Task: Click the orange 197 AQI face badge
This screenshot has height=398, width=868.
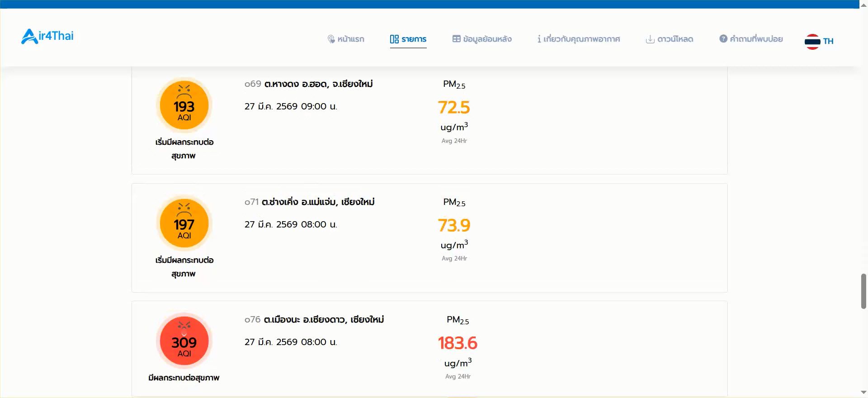Action: 184,223
